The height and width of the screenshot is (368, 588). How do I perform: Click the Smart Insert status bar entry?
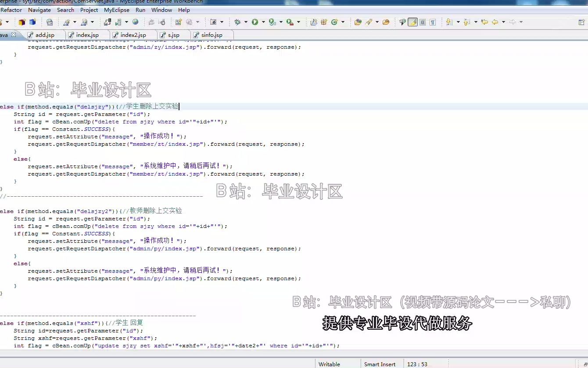tap(380, 364)
